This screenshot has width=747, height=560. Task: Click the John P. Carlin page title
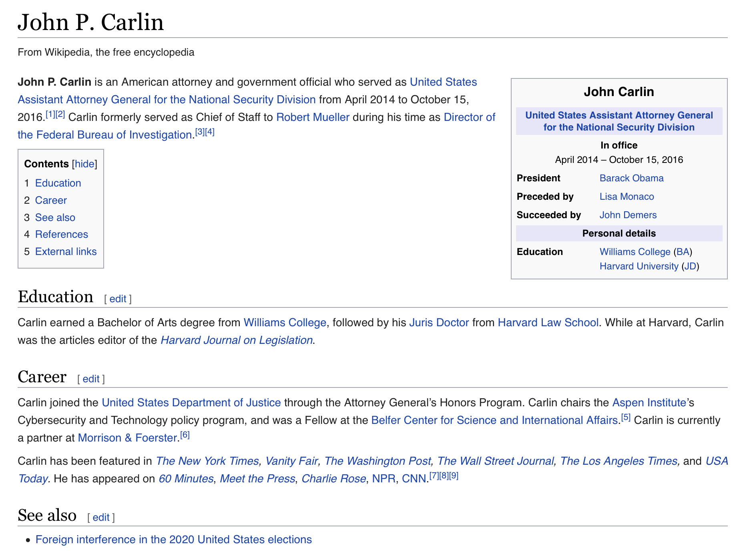pyautogui.click(x=91, y=22)
